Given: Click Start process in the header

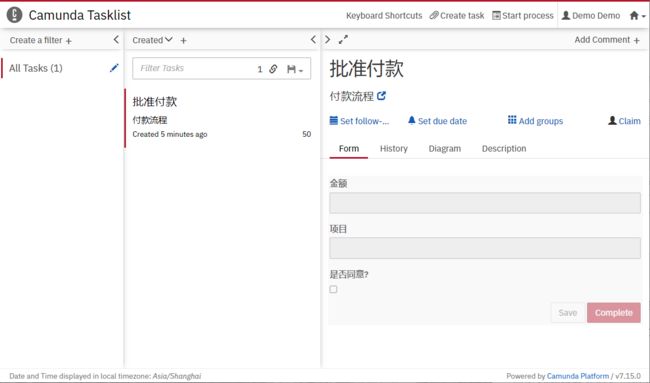Looking at the screenshot, I should point(523,16).
